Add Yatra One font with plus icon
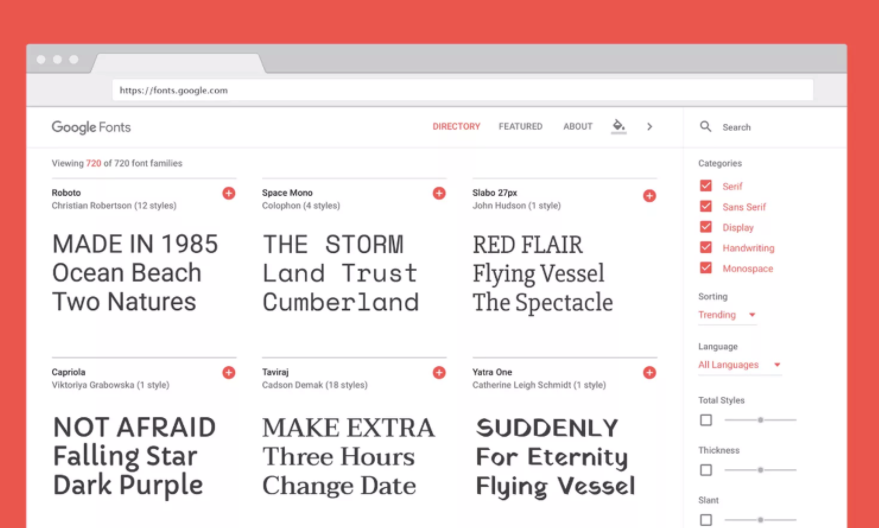This screenshot has width=879, height=528. [649, 373]
